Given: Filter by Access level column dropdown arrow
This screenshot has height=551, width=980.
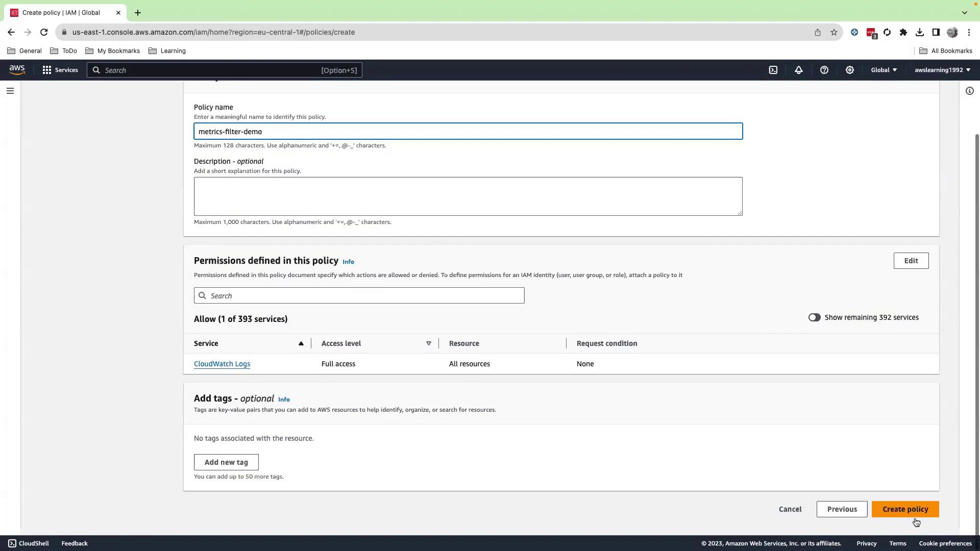Looking at the screenshot, I should (x=429, y=343).
